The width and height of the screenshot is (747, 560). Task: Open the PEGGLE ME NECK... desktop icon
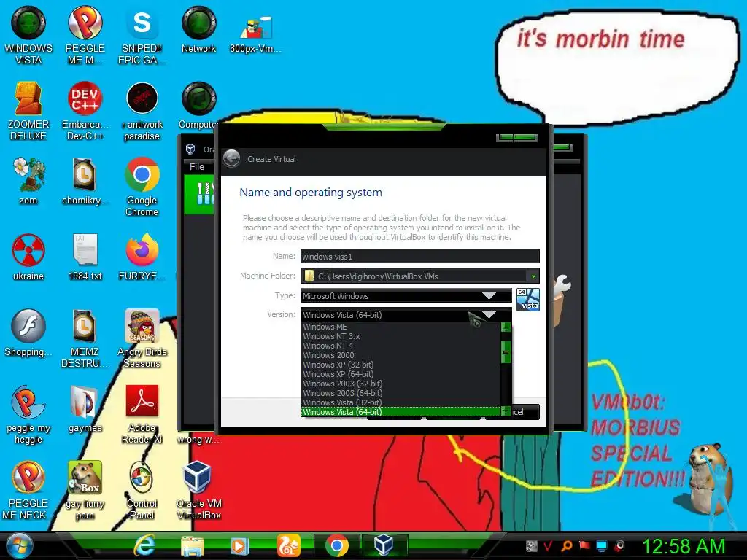pyautogui.click(x=28, y=490)
